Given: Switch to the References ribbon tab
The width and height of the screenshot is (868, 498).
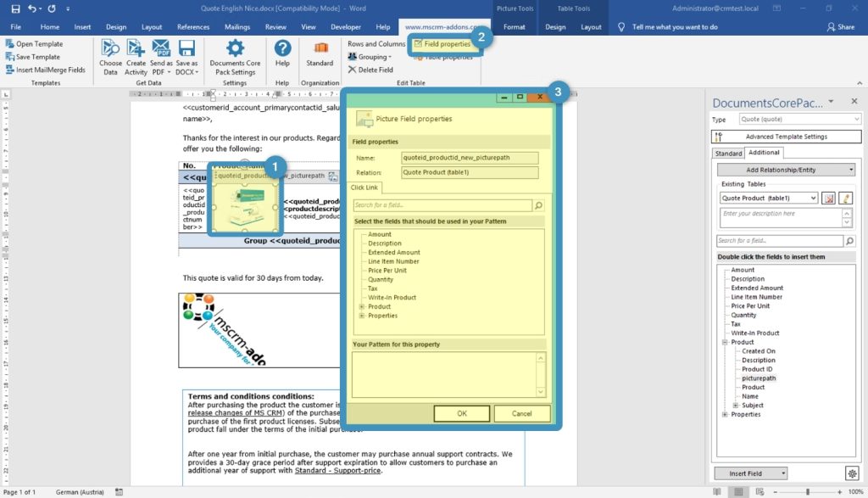Looking at the screenshot, I should [193, 26].
